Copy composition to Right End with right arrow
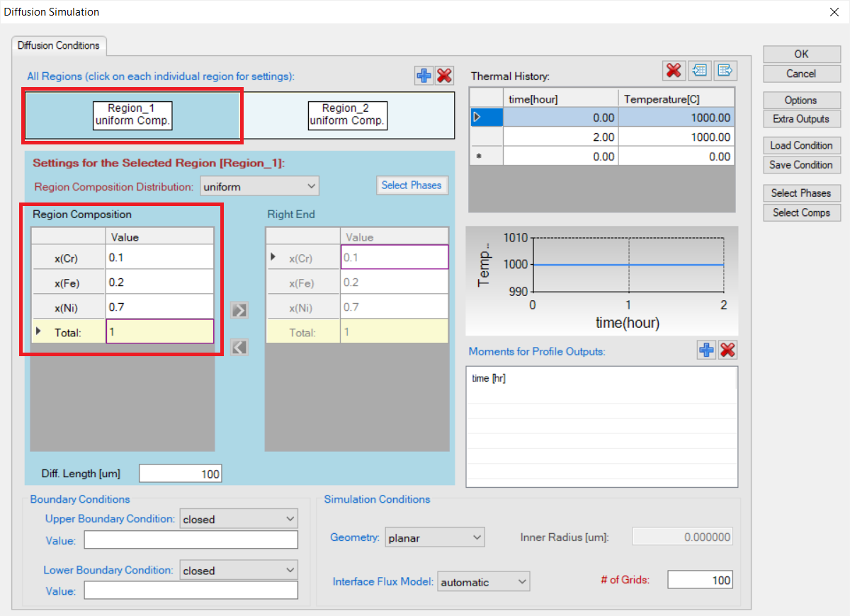Viewport: 850px width, 616px height. click(239, 309)
